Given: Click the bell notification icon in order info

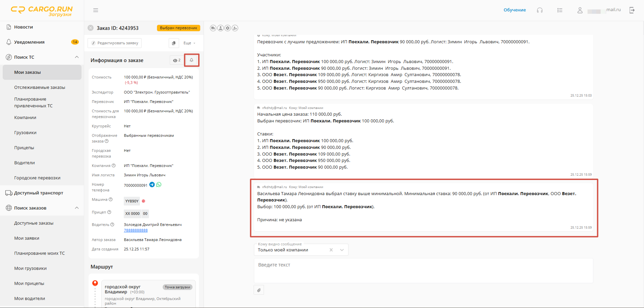Looking at the screenshot, I should [192, 60].
